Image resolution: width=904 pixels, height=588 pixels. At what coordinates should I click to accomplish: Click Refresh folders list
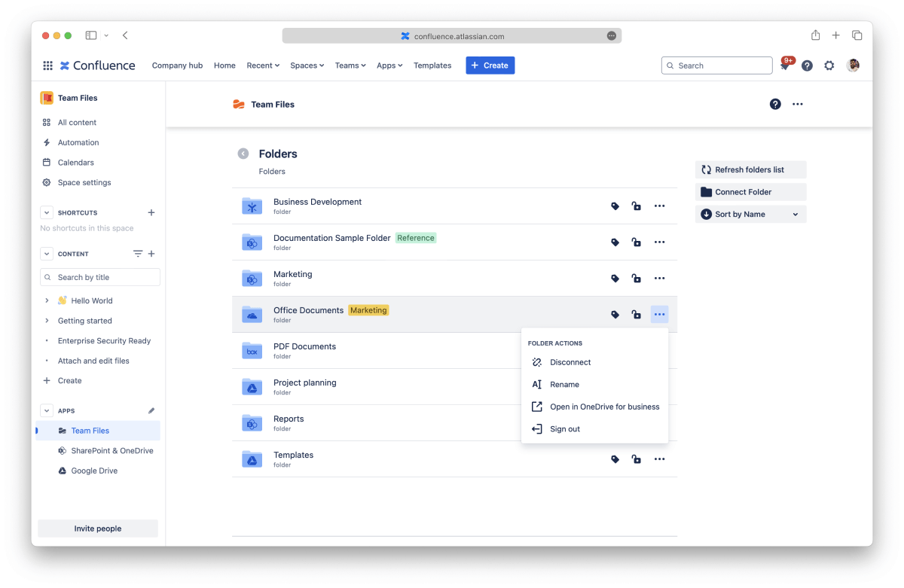(750, 170)
